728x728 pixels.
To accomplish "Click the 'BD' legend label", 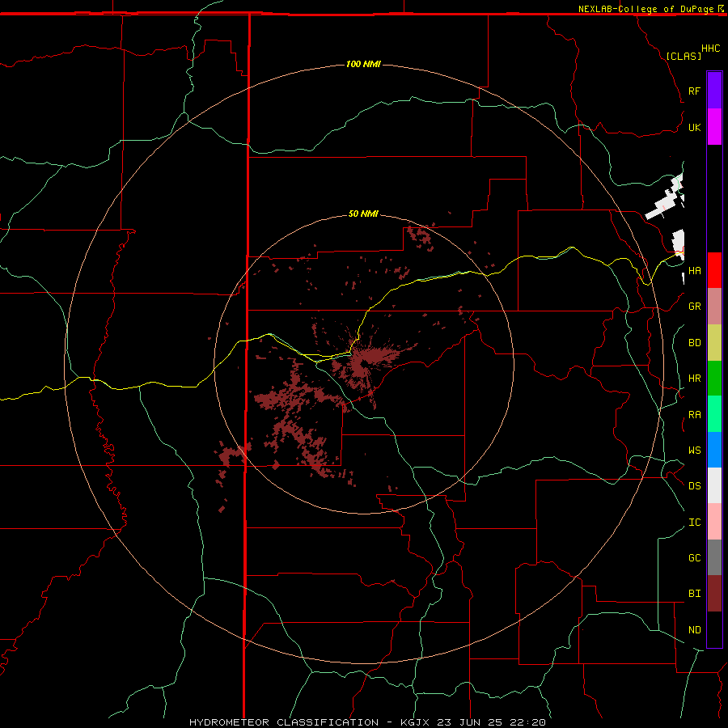I will tap(694, 343).
